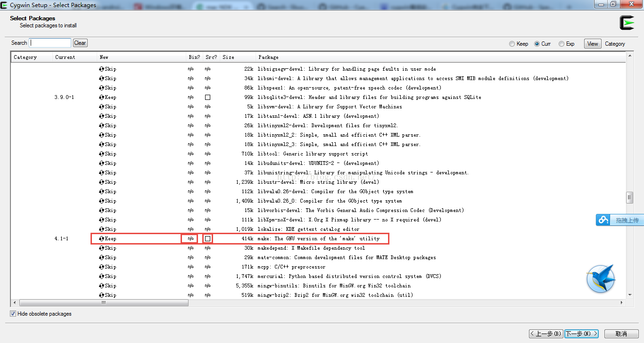Click the Skip icon for mingw-bzip2
Screen dimensions: 644x343
coord(101,295)
